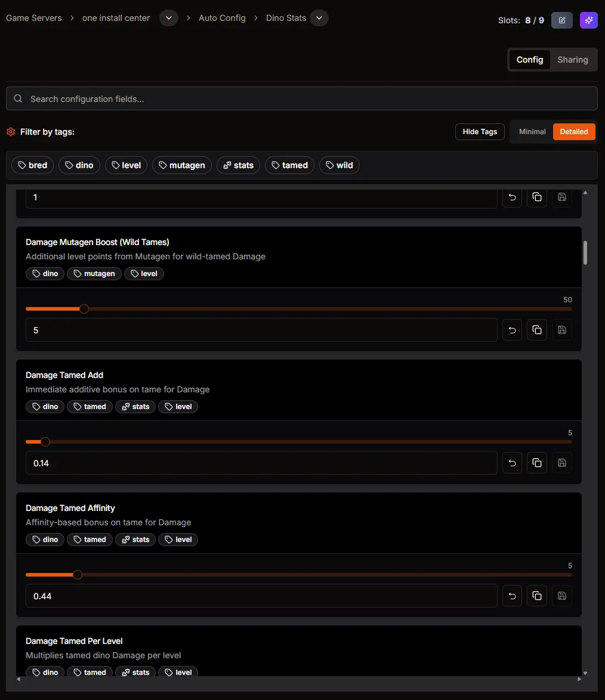Image resolution: width=605 pixels, height=700 pixels.
Task: Open the Game Servers breadcrumb link
Action: pos(33,18)
